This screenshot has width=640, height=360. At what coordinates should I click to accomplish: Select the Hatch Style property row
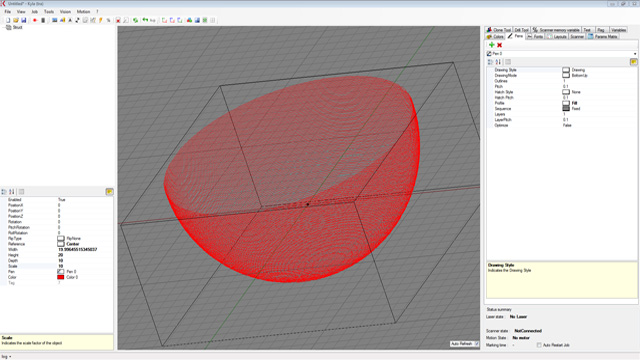click(562, 92)
